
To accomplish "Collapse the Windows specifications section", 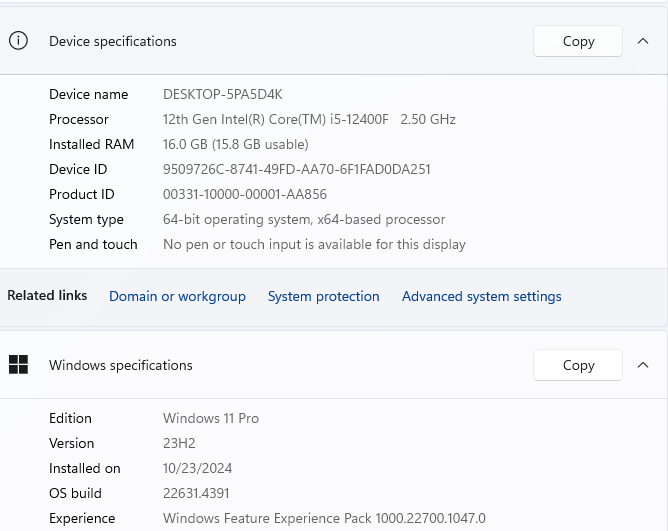I will pos(643,365).
